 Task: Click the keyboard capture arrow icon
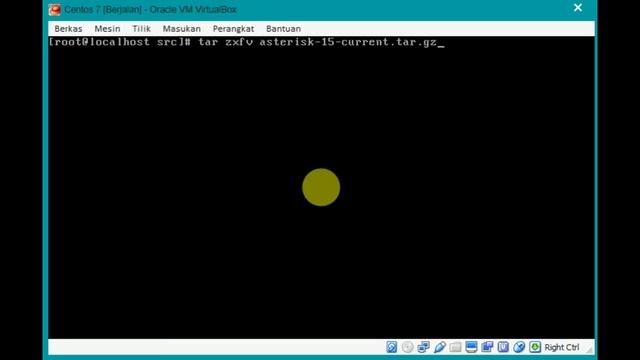click(535, 347)
